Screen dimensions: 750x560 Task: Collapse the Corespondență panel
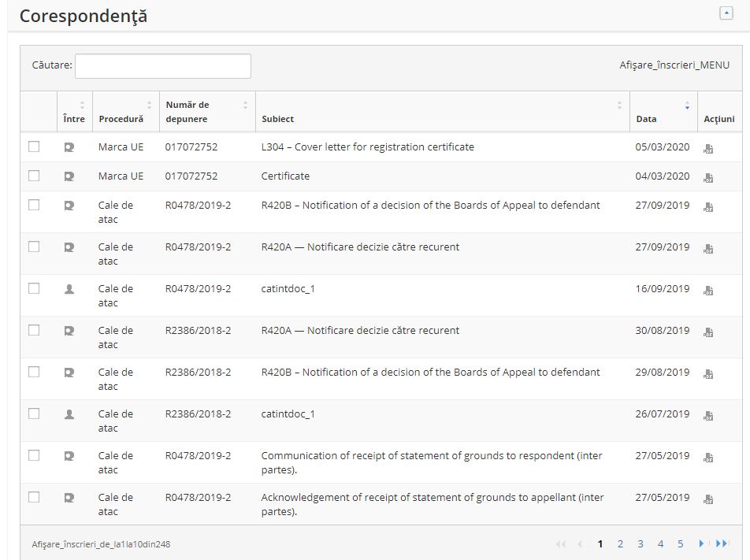(x=726, y=13)
